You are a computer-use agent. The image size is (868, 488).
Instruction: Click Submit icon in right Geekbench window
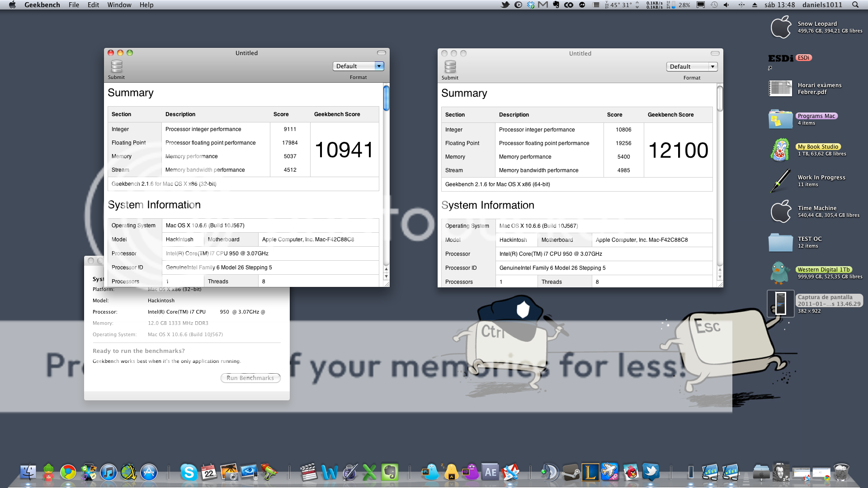[450, 67]
